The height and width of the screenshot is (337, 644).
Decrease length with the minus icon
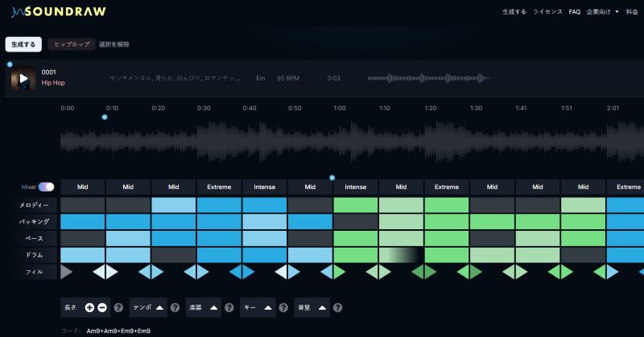101,307
